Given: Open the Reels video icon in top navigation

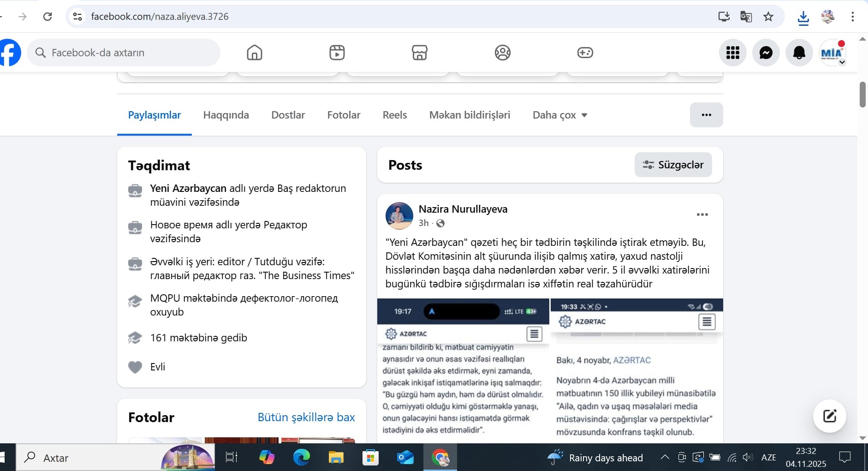Looking at the screenshot, I should click(337, 53).
